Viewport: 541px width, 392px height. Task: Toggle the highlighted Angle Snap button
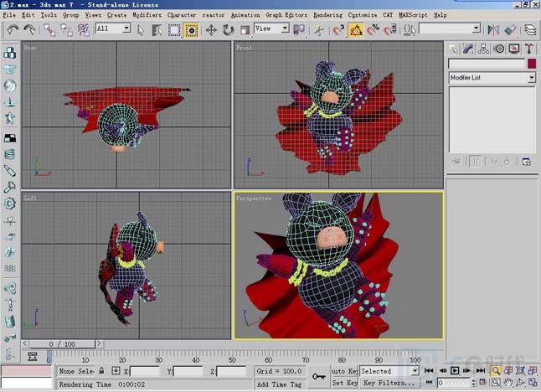pyautogui.click(x=356, y=30)
